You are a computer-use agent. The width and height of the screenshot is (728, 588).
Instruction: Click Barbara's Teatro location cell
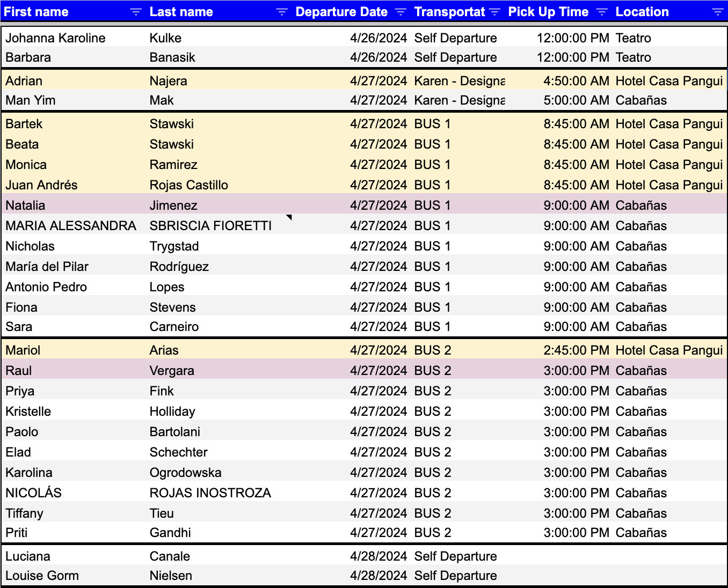pyautogui.click(x=634, y=57)
